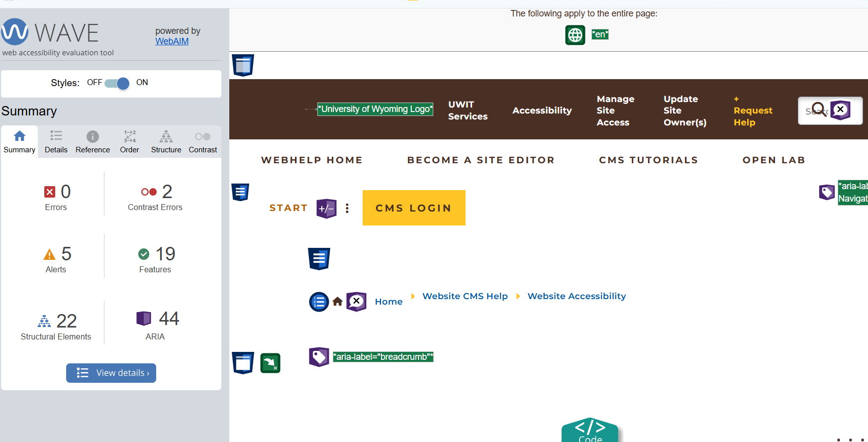Open Website Accessibility breadcrumb link
The width and height of the screenshot is (868, 442).
coord(577,296)
